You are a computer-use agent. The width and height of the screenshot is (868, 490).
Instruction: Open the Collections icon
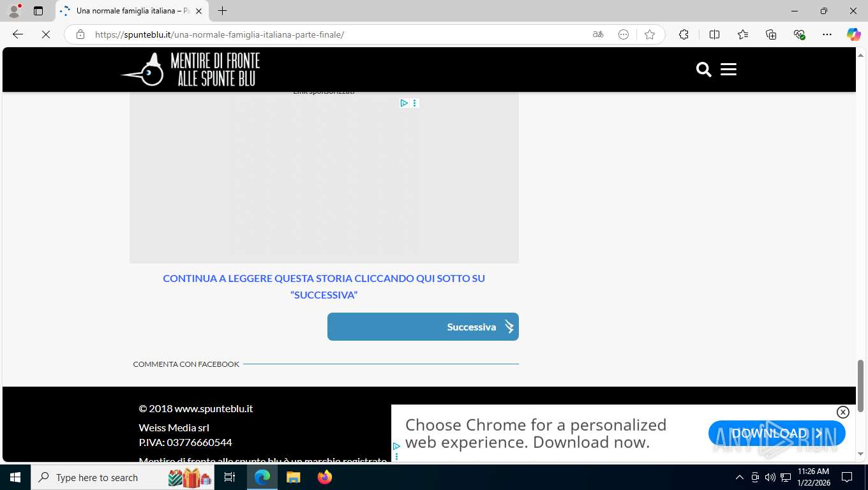pyautogui.click(x=771, y=34)
